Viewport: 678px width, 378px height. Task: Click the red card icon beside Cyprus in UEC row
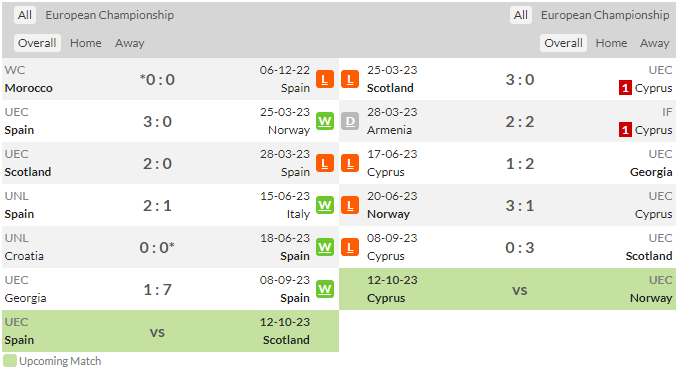coord(625,88)
